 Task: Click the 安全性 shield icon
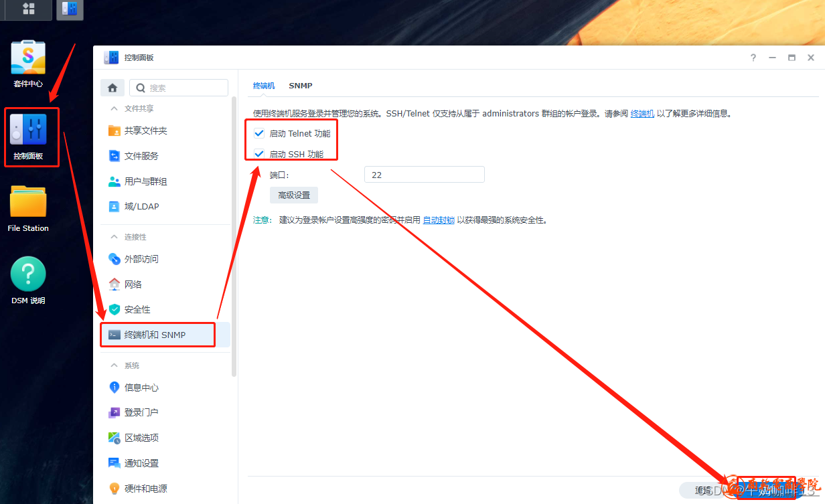[115, 309]
